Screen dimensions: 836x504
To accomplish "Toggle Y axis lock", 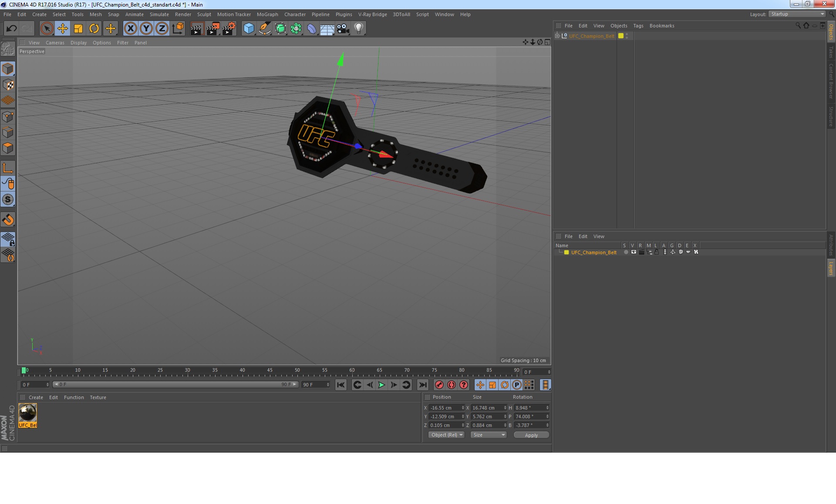I will [x=146, y=29].
